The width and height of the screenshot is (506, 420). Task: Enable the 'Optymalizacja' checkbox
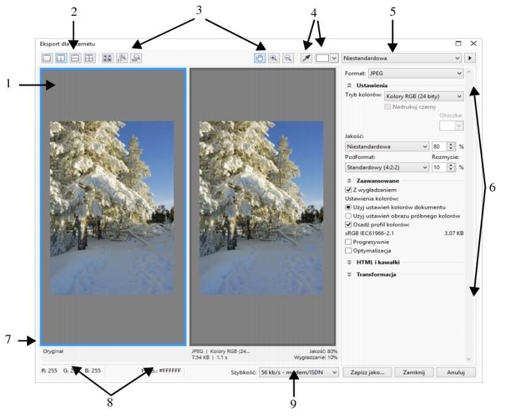(348, 251)
